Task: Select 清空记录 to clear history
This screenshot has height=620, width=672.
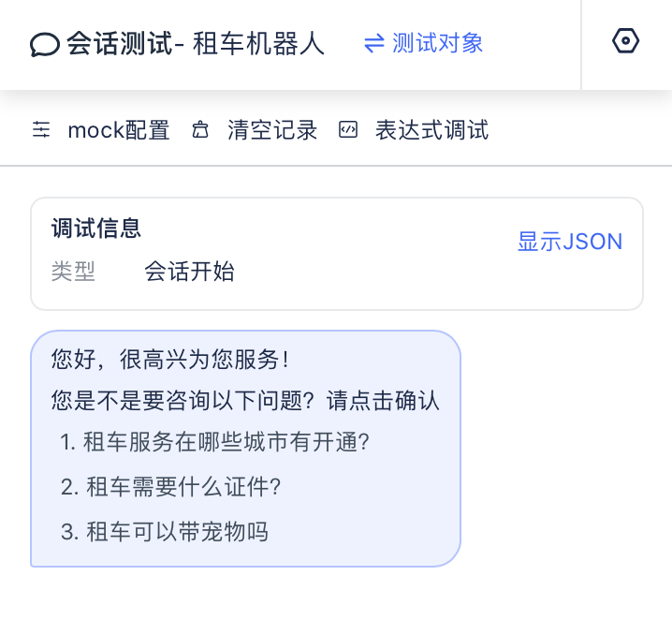Action: 272,130
